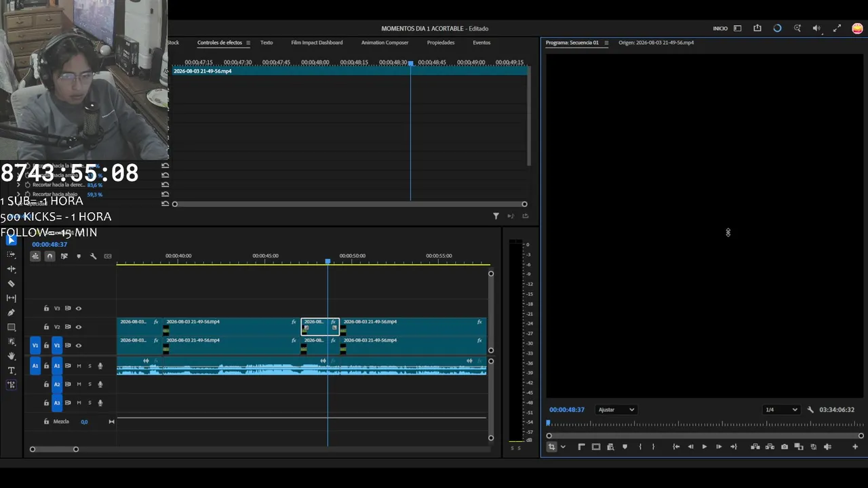Open the workspaces layout icon
This screenshot has height=488, width=868.
(738, 28)
